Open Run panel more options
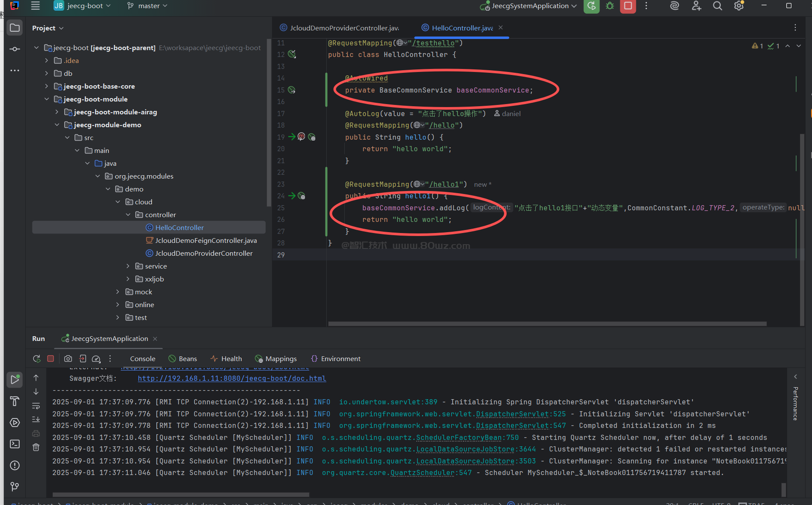Screen dimensions: 812x505 [x=110, y=359]
